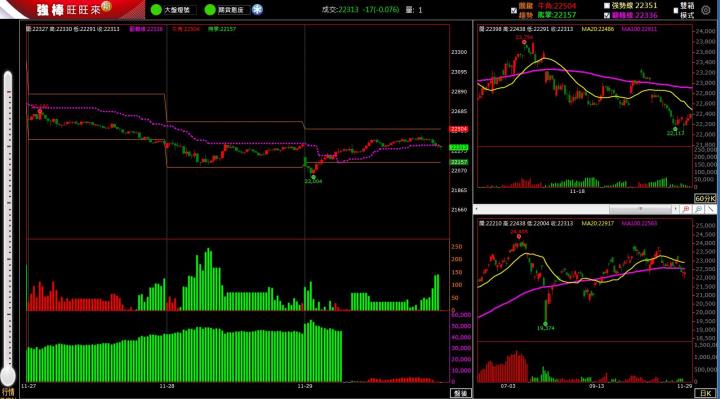This screenshot has width=720, height=399.
Task: Click the red zoom-in magnifier icon
Action: pos(686,209)
